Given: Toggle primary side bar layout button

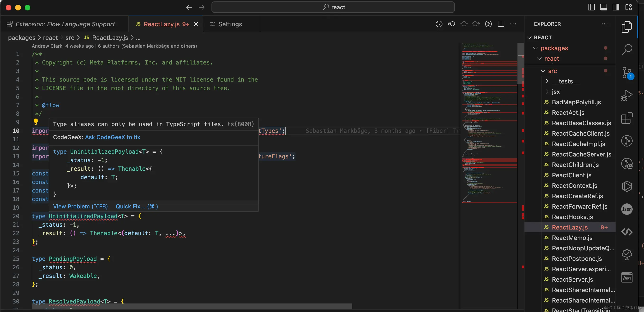Looking at the screenshot, I should [591, 7].
